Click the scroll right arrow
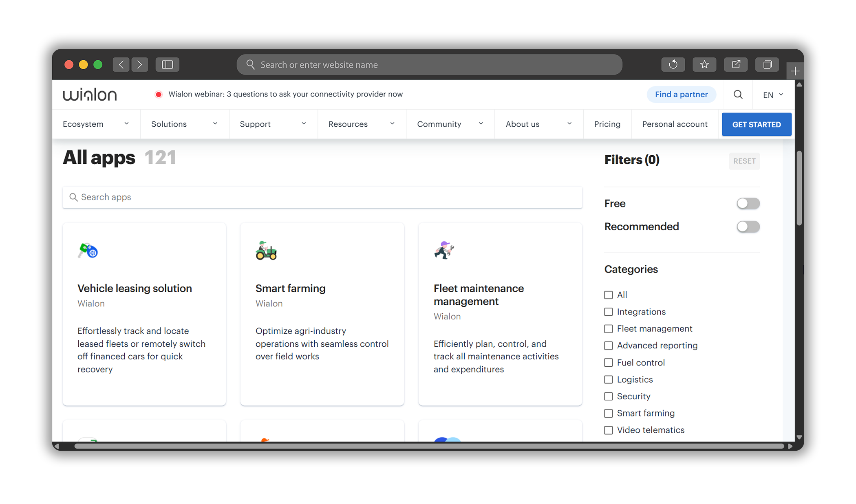Image resolution: width=856 pixels, height=504 pixels. (x=790, y=447)
